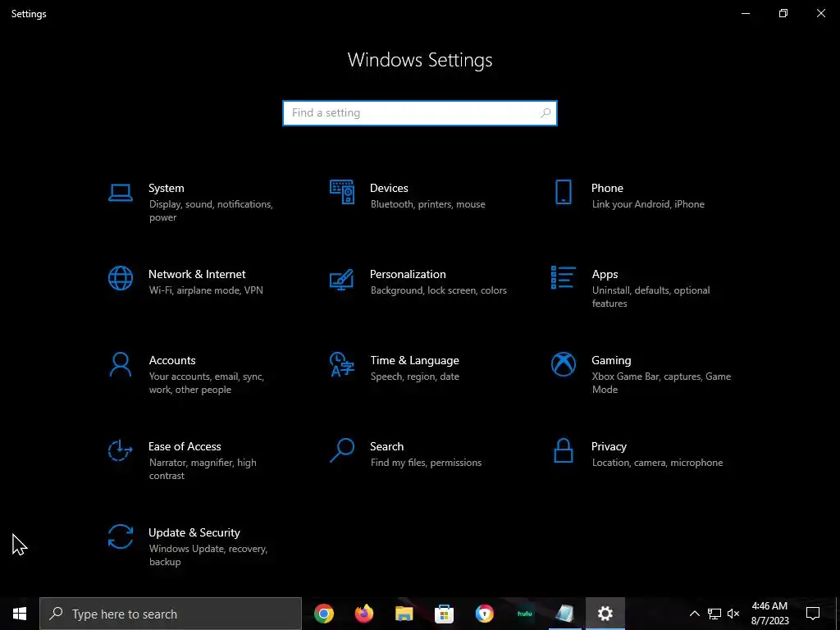Click the Ease of Access icon
Screen dimensions: 840x630
tap(120, 450)
